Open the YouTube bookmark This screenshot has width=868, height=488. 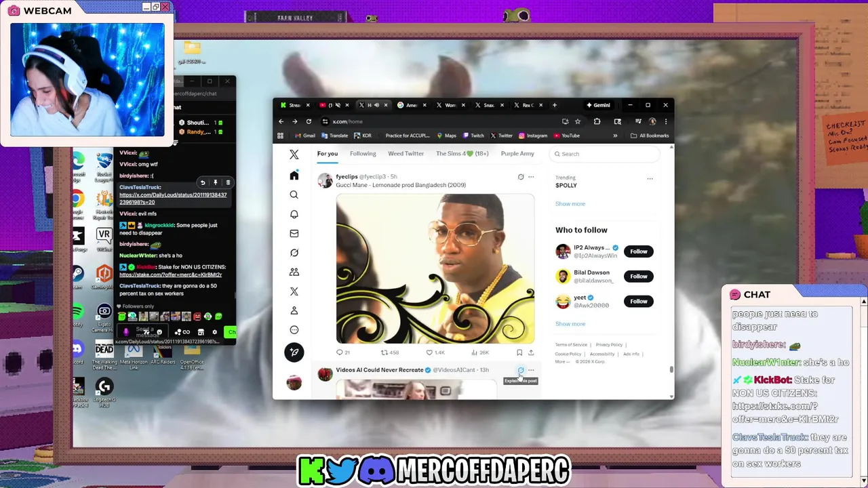point(567,136)
